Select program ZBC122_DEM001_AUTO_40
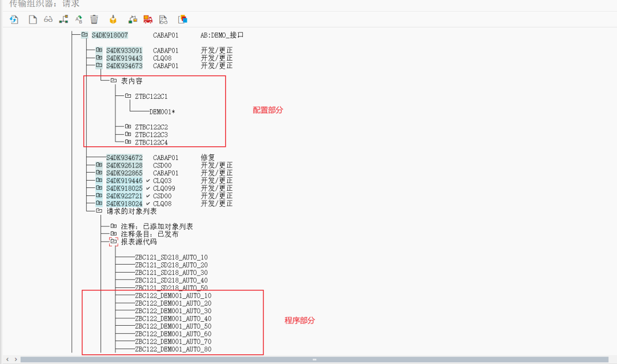Image resolution: width=617 pixels, height=364 pixels. tap(173, 319)
